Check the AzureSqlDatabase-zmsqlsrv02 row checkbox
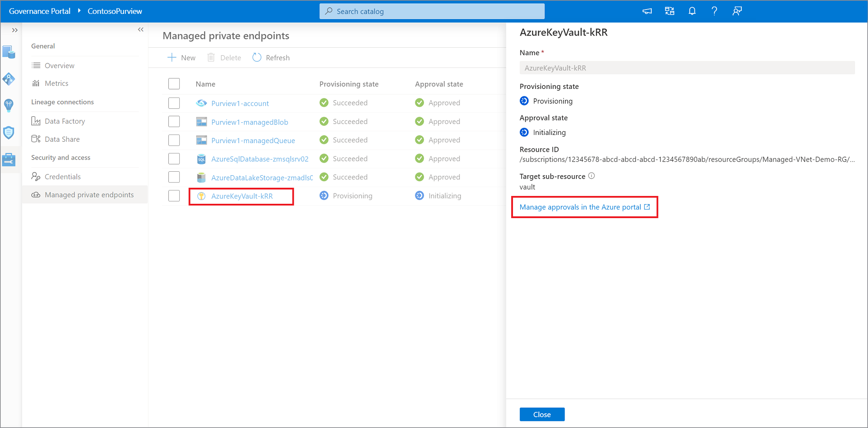This screenshot has width=868, height=428. coord(174,159)
